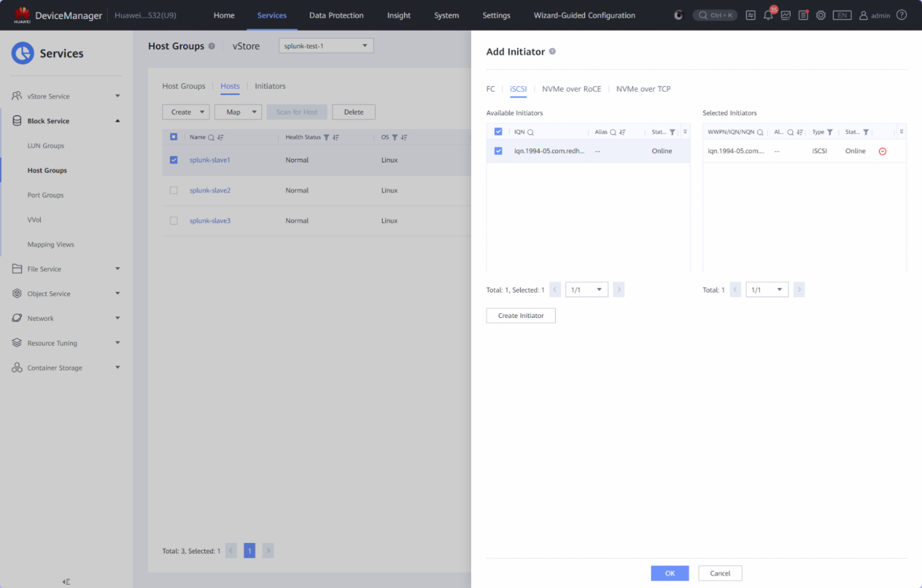The height and width of the screenshot is (588, 922).
Task: Search the Alias column in Available Initiators
Action: [613, 132]
